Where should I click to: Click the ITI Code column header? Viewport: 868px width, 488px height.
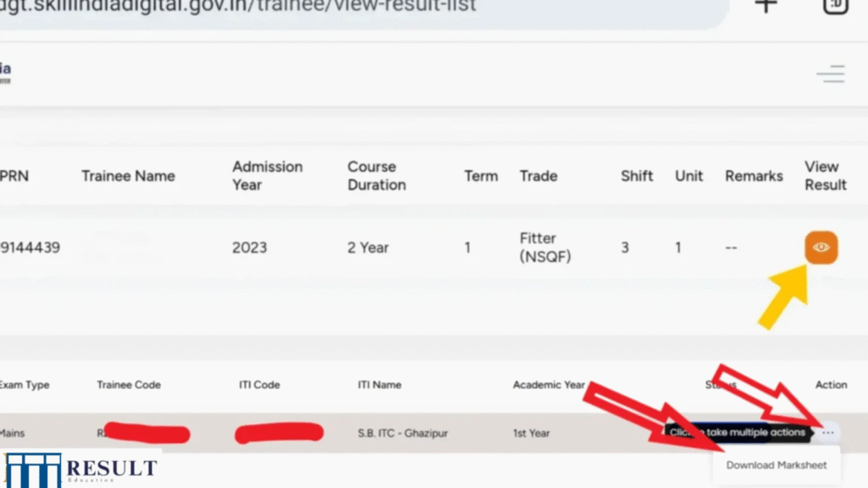(259, 385)
